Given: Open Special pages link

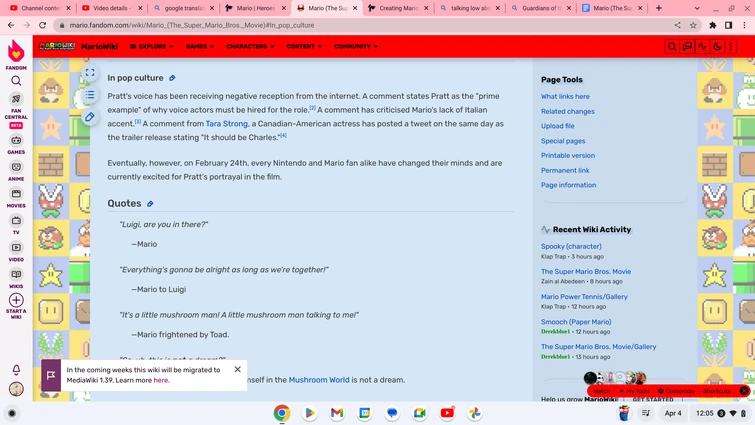Looking at the screenshot, I should tap(563, 141).
